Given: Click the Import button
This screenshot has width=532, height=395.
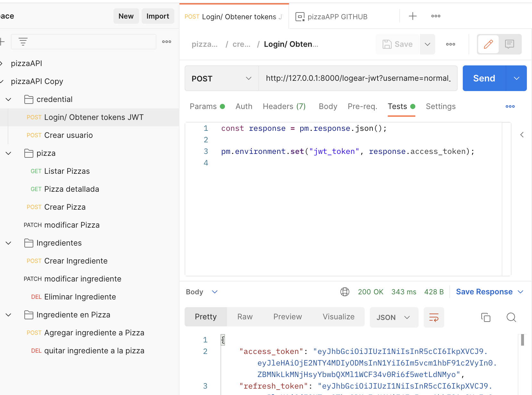Looking at the screenshot, I should tap(158, 16).
